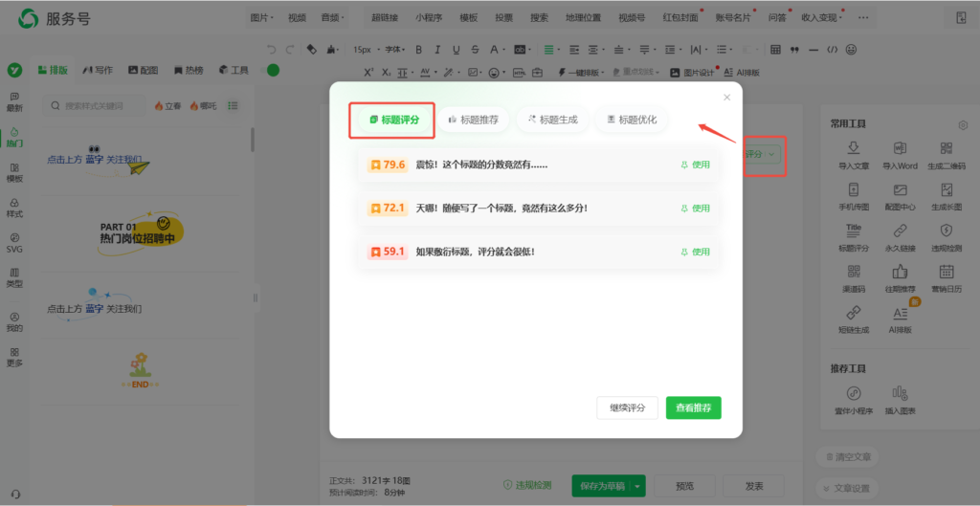Screen dimensions: 980x506
Task: Open 营销日历 tool
Action: point(947,278)
